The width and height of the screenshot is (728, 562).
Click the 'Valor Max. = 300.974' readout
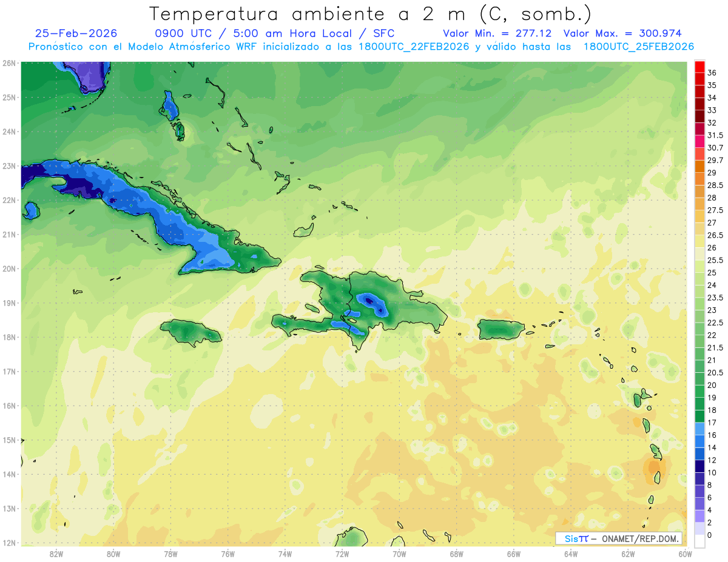[622, 33]
